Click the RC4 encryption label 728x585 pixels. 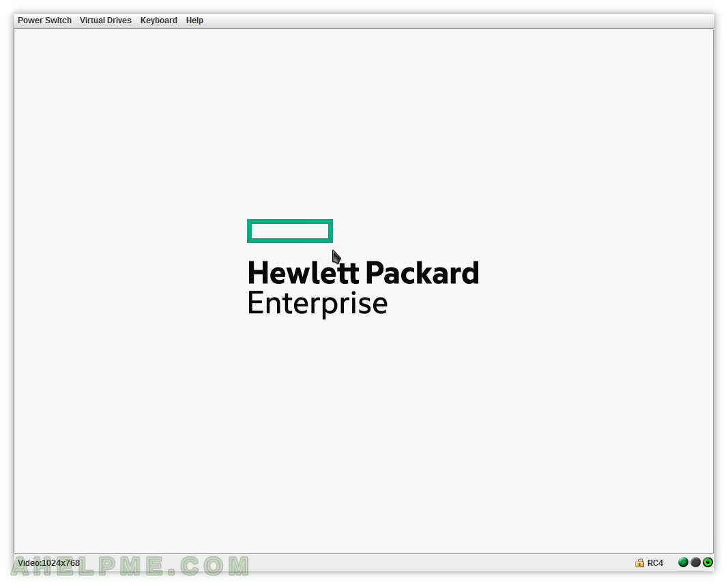tap(655, 563)
